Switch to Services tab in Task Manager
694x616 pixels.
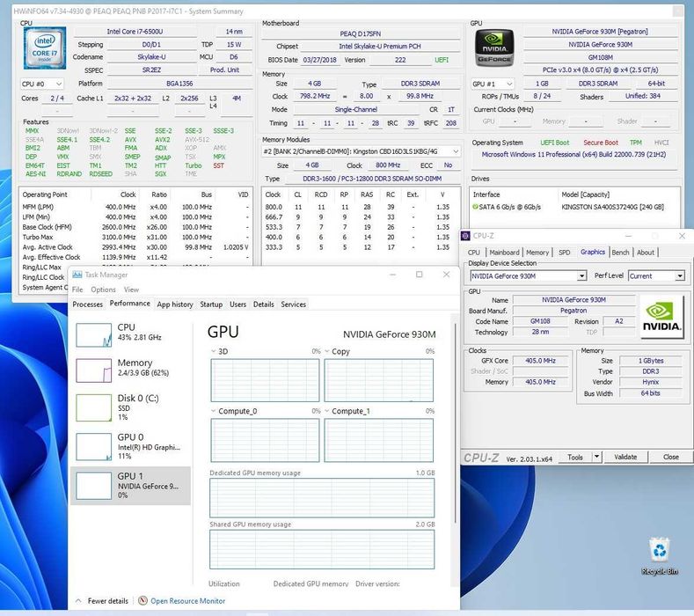[293, 304]
